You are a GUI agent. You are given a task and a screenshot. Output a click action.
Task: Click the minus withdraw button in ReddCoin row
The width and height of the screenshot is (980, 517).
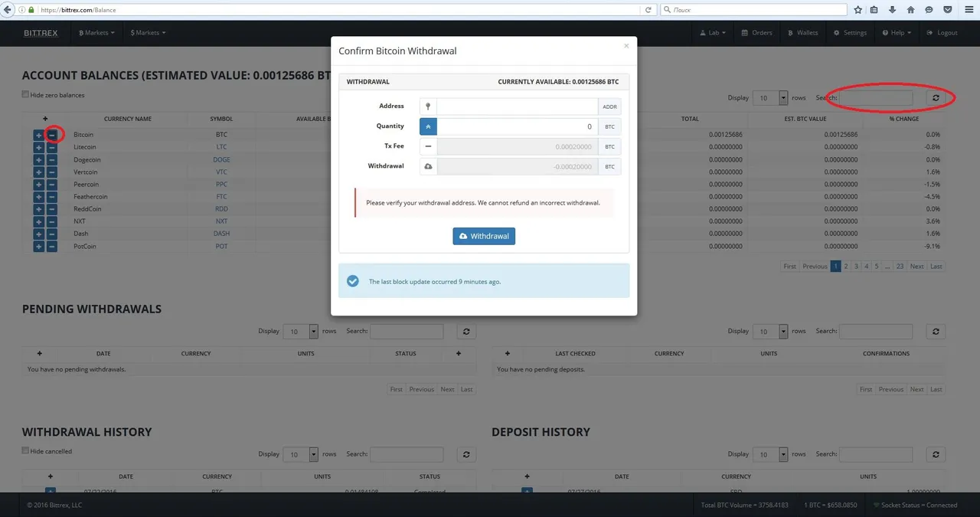click(52, 209)
